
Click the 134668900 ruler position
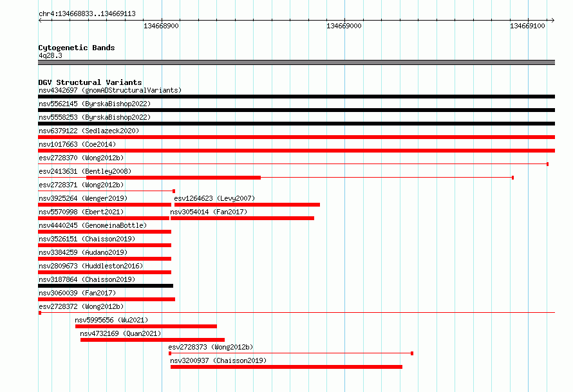161,26
